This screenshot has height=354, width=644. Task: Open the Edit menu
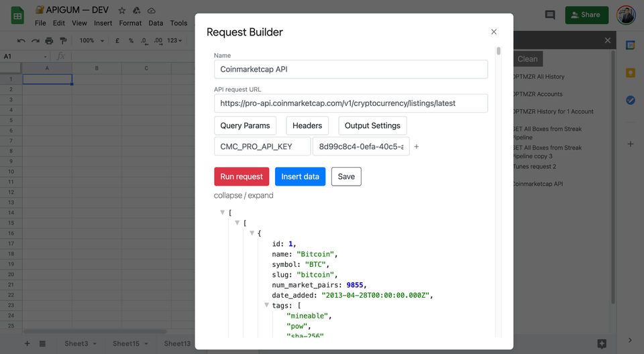pyautogui.click(x=59, y=23)
